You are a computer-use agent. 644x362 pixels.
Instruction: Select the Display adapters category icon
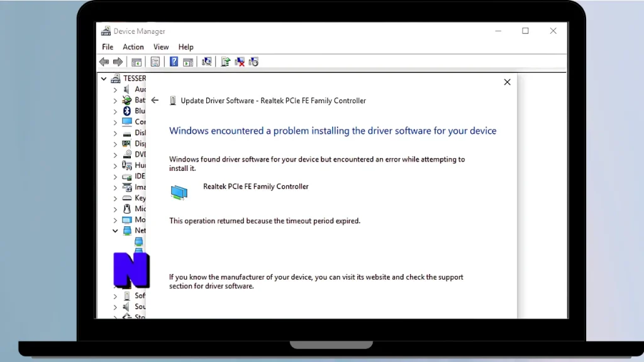[127, 144]
